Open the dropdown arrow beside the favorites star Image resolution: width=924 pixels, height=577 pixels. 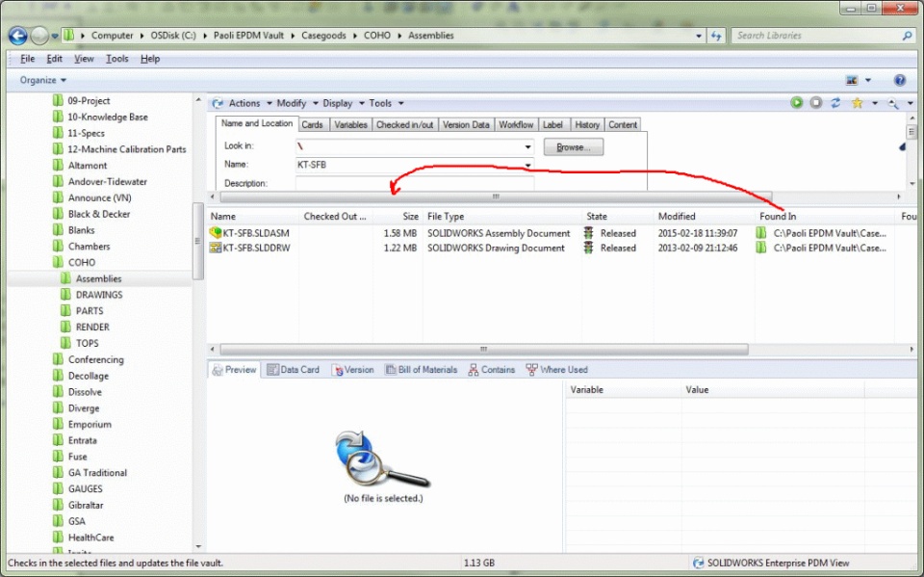[875, 103]
